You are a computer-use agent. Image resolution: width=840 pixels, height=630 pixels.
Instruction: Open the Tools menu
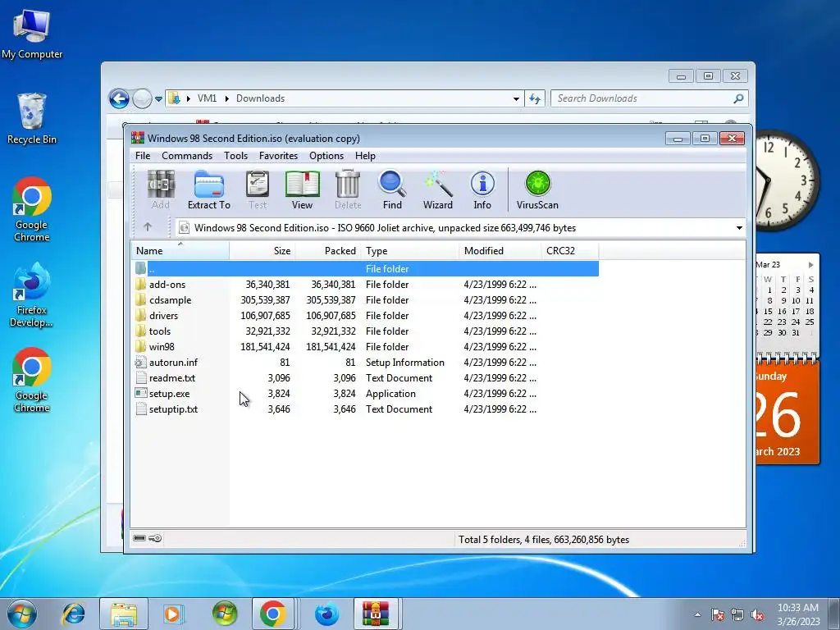(x=235, y=156)
